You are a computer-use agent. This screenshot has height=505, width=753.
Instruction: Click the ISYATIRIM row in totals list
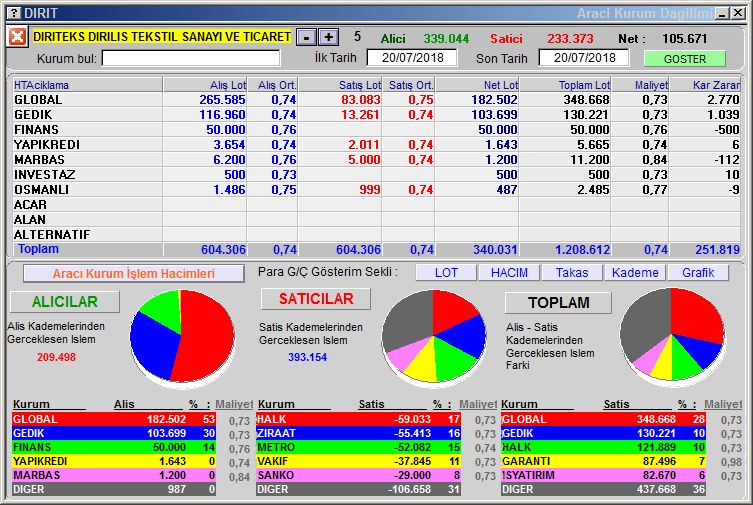click(603, 475)
